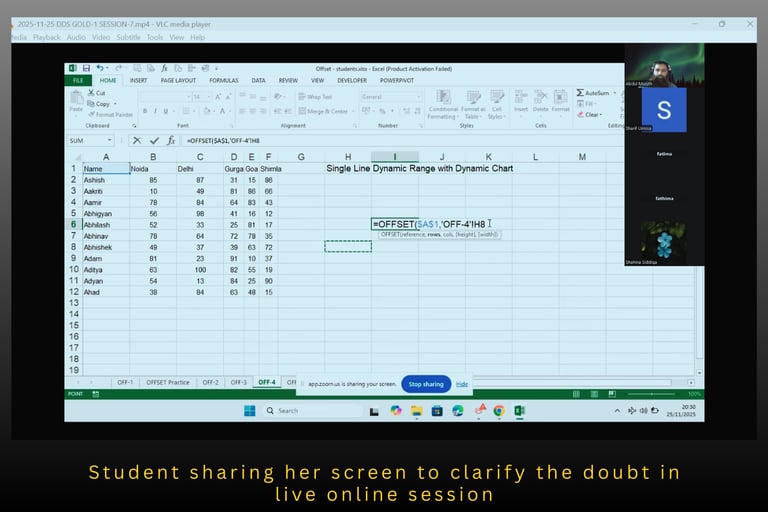The width and height of the screenshot is (768, 512).
Task: Click the Delete cells icon
Action: pyautogui.click(x=540, y=97)
